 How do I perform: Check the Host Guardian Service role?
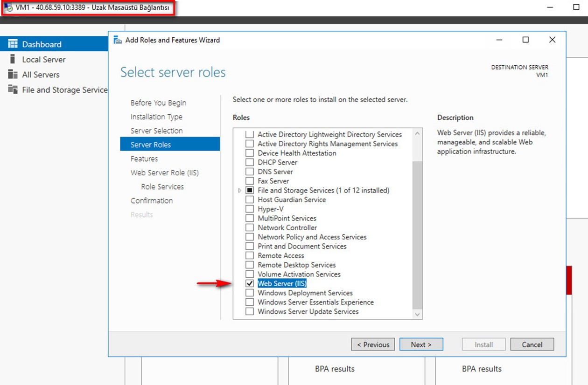(x=250, y=199)
